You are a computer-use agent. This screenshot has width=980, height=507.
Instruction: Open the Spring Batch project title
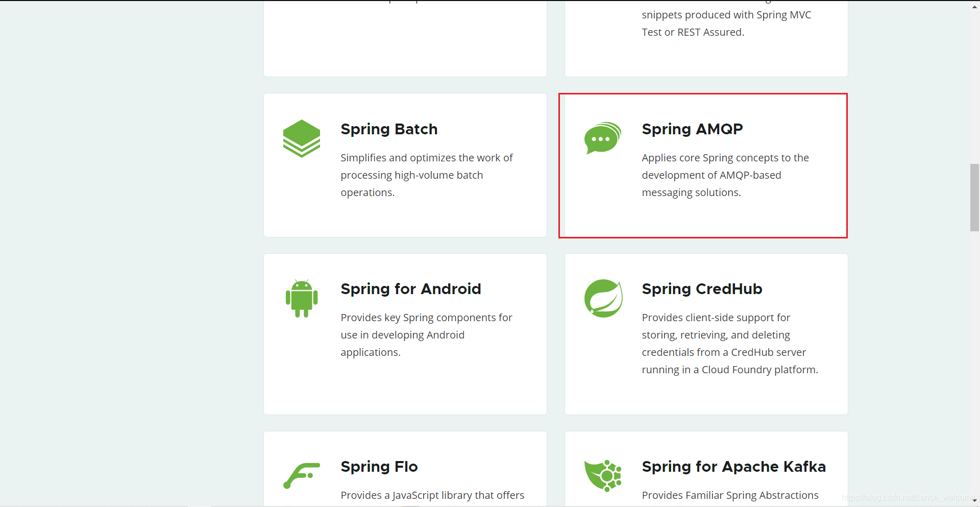point(389,129)
